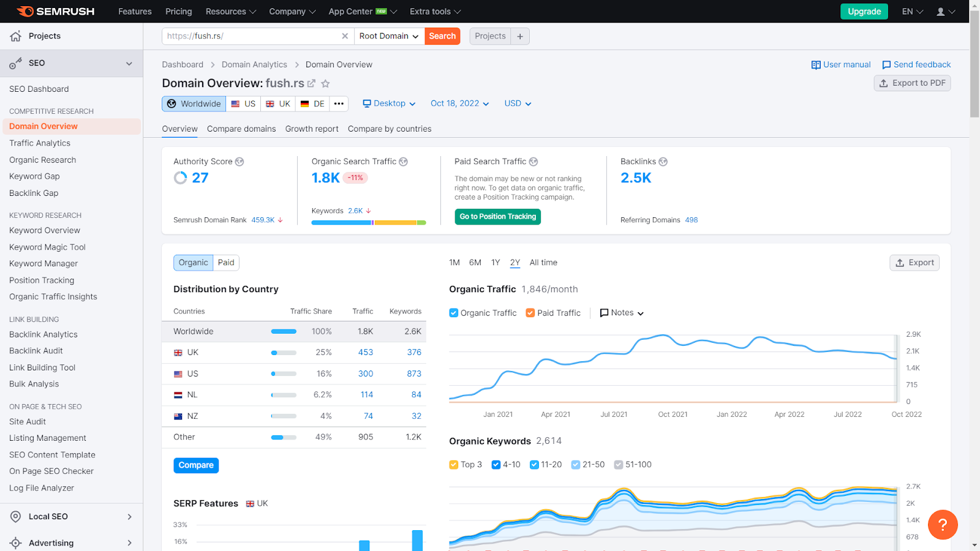Uncheck the Top 3 keywords checkbox
Screen dimensions: 980x551
click(x=454, y=465)
